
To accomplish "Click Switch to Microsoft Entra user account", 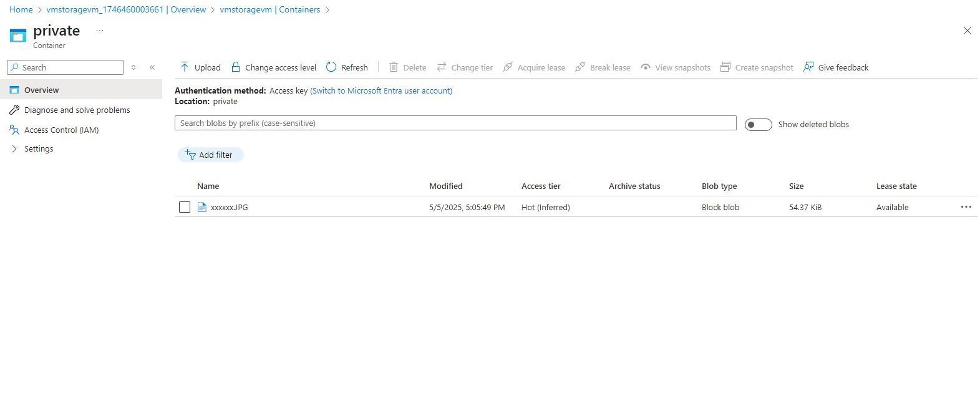I will tap(381, 90).
